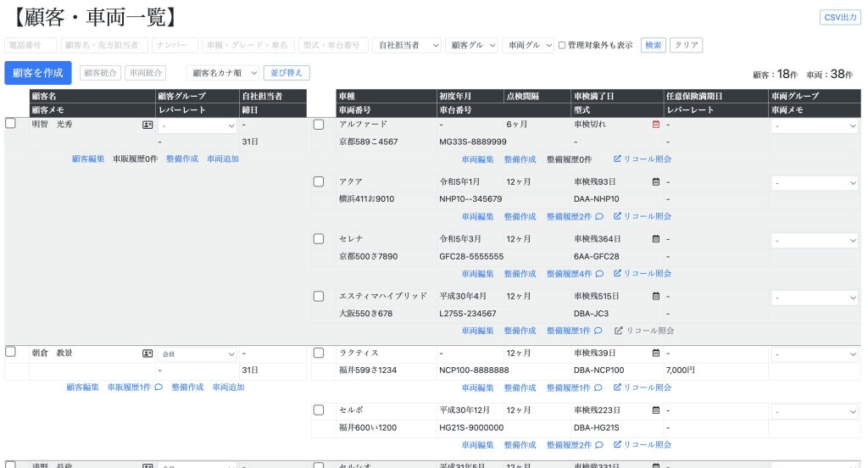Click red calendar icon on アルファード row
Viewport: 868px width, 468px height.
(x=656, y=125)
